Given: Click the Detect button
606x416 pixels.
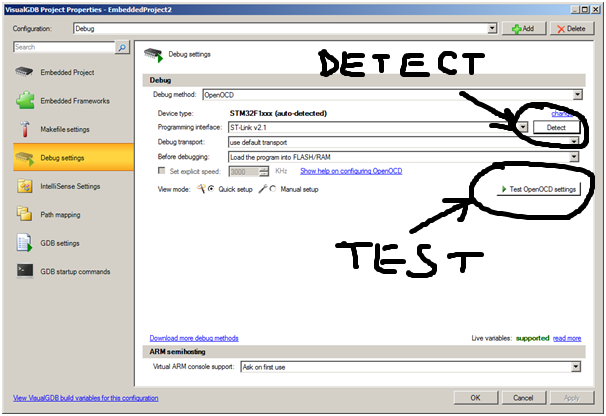Looking at the screenshot, I should 556,128.
